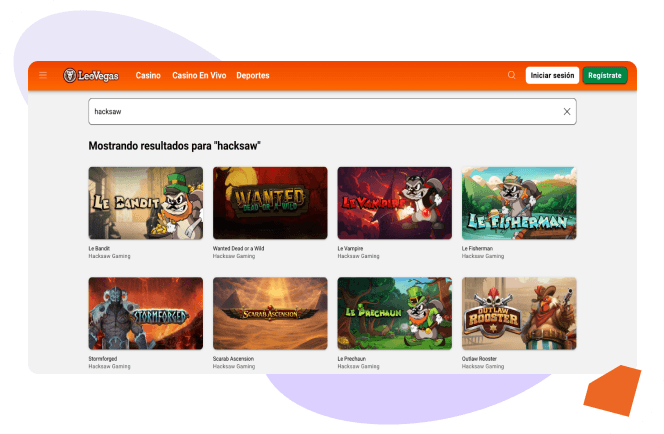Click the Le Fisherman title link

[x=477, y=249]
